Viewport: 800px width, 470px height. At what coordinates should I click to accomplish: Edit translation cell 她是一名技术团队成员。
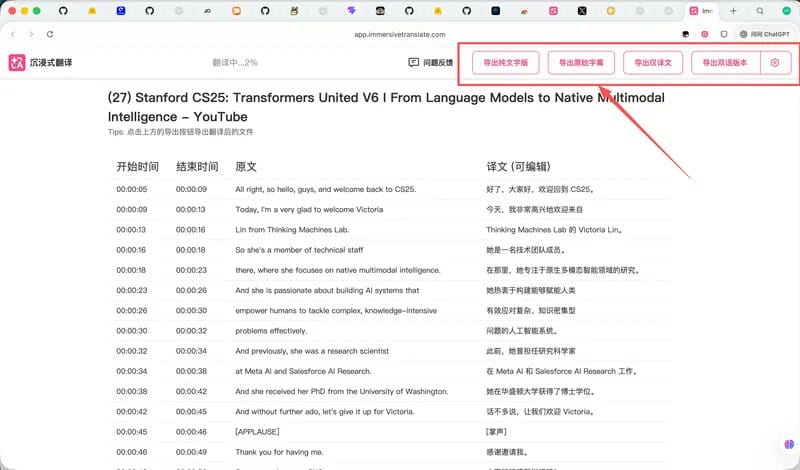tap(526, 250)
